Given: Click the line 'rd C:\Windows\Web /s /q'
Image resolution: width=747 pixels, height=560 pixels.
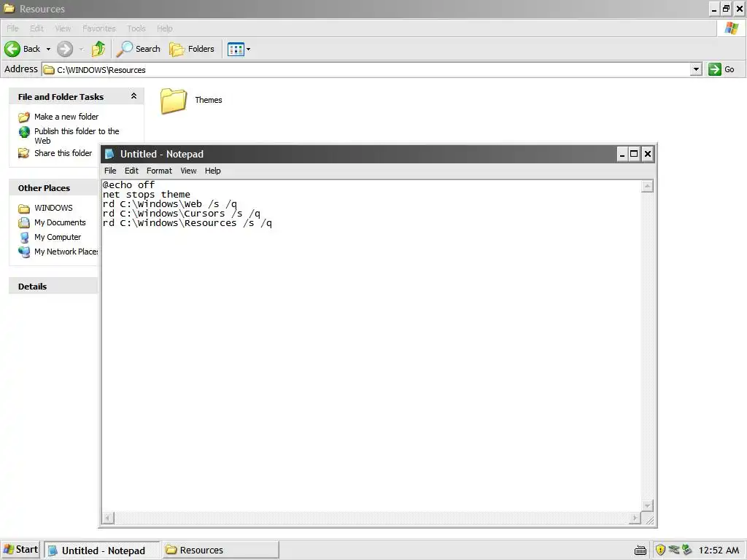Looking at the screenshot, I should click(x=169, y=204).
